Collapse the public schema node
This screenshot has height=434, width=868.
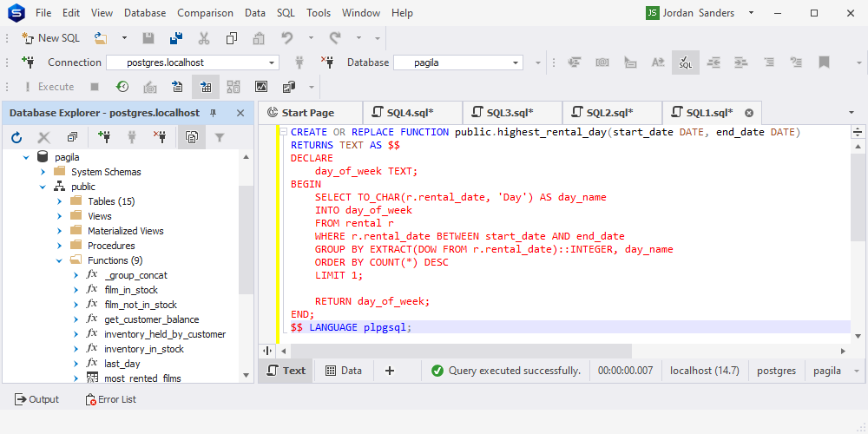tap(43, 187)
